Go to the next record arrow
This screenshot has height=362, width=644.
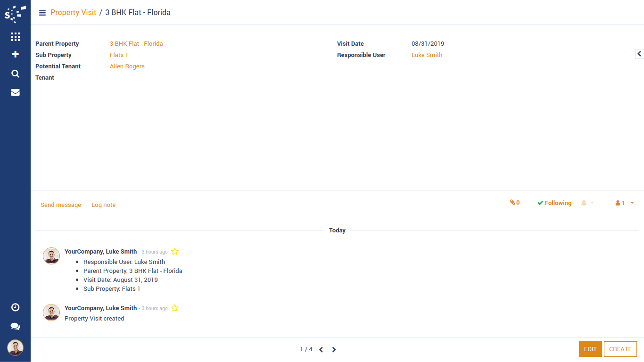tap(334, 350)
